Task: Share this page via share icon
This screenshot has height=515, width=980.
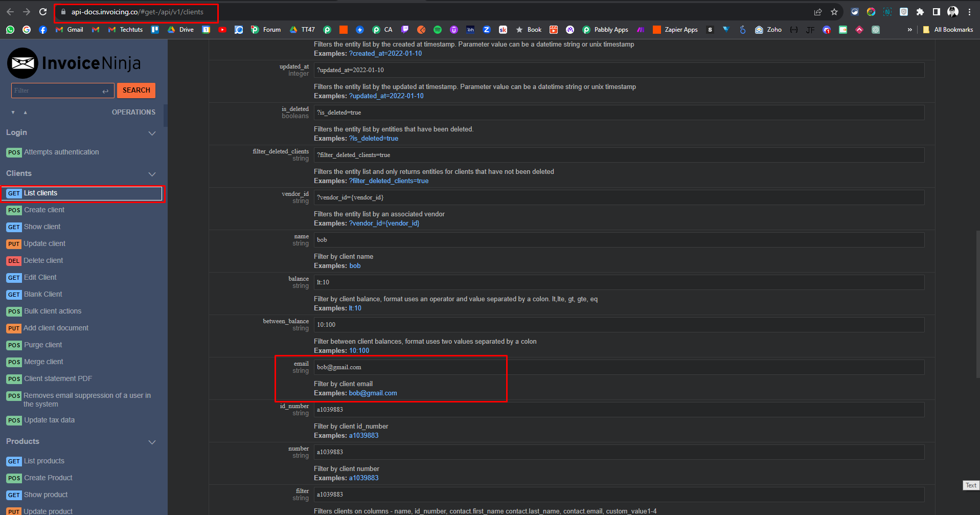Action: (818, 12)
